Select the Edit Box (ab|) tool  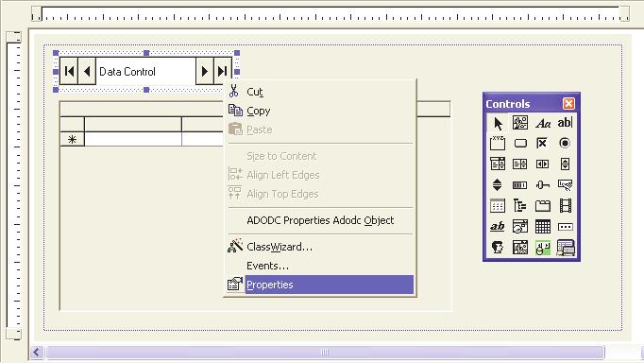565,123
